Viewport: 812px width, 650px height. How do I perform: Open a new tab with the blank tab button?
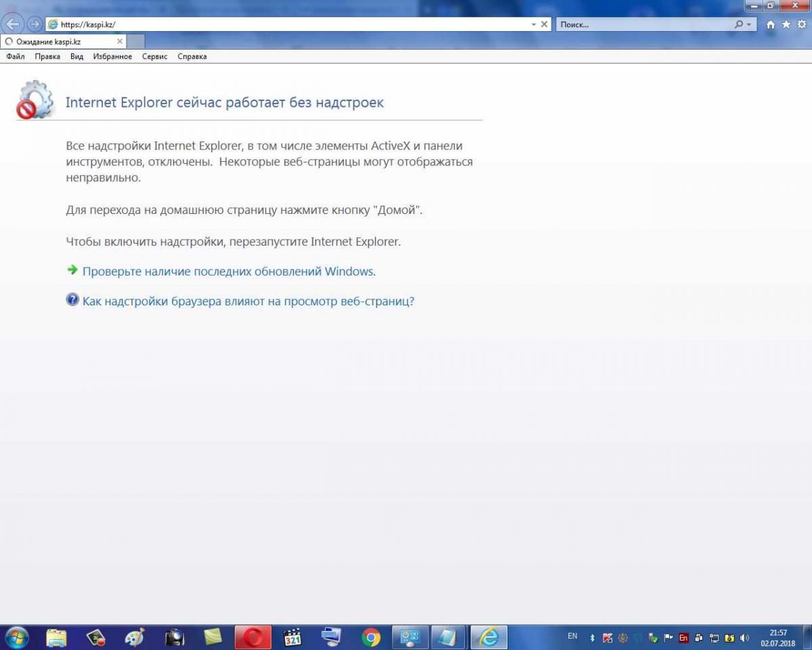(135, 41)
